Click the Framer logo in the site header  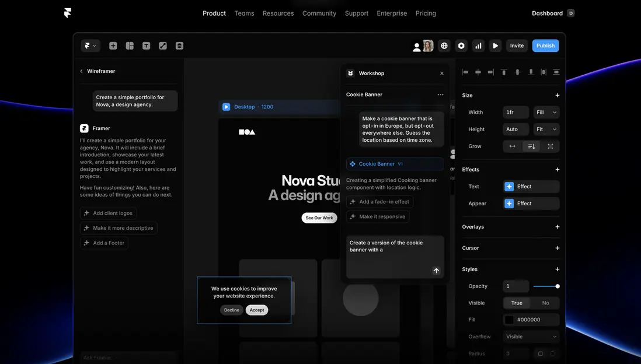tap(68, 13)
